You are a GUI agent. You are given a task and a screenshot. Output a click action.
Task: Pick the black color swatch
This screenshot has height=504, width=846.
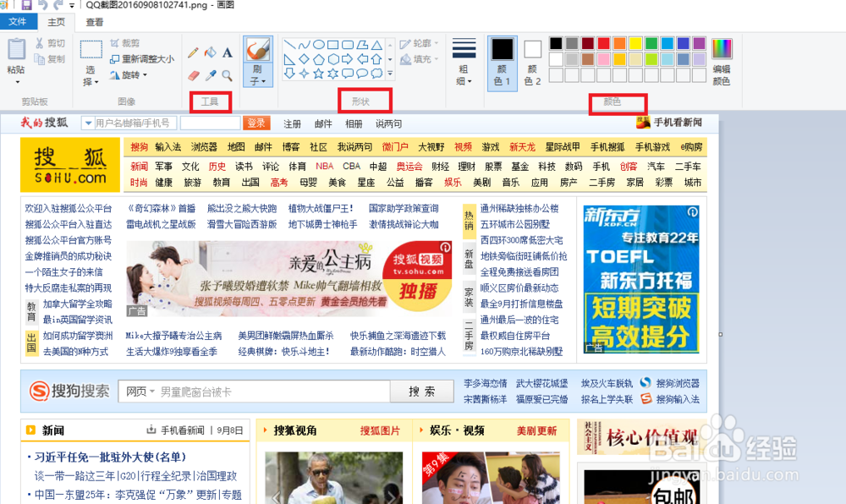click(x=556, y=43)
